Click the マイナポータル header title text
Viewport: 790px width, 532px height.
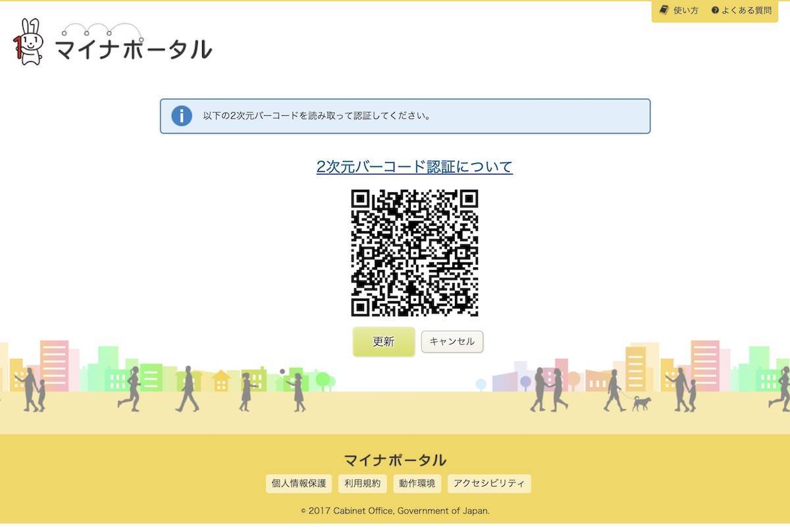(x=134, y=49)
